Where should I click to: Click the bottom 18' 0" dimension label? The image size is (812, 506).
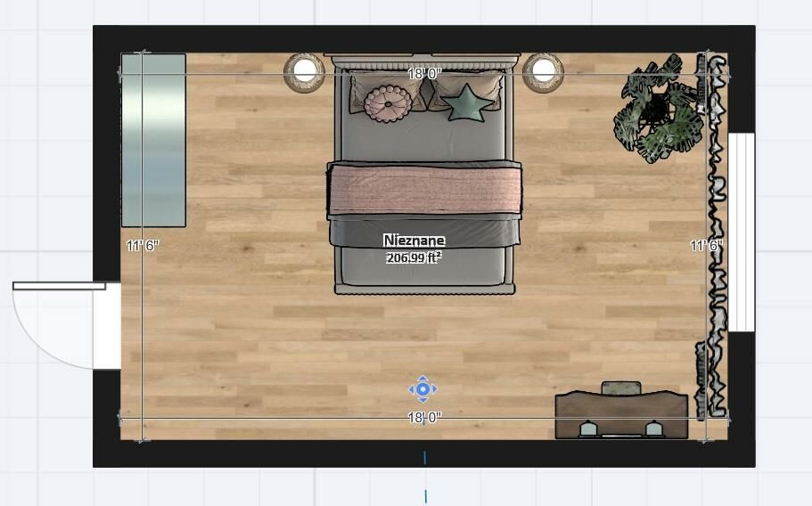(x=424, y=418)
